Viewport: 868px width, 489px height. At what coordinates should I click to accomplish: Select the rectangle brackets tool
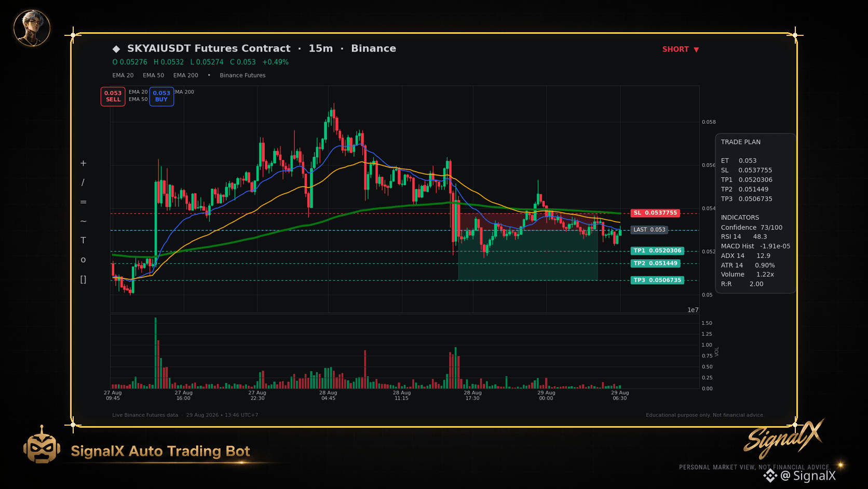pyautogui.click(x=83, y=280)
